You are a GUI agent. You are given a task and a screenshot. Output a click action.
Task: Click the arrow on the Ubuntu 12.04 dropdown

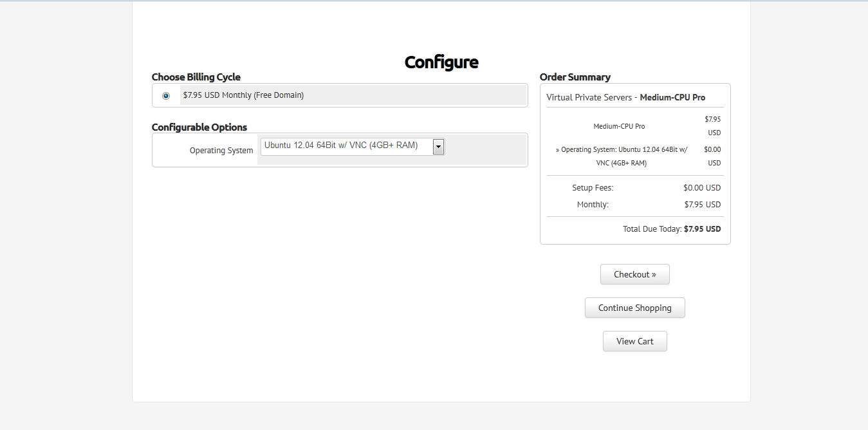438,147
